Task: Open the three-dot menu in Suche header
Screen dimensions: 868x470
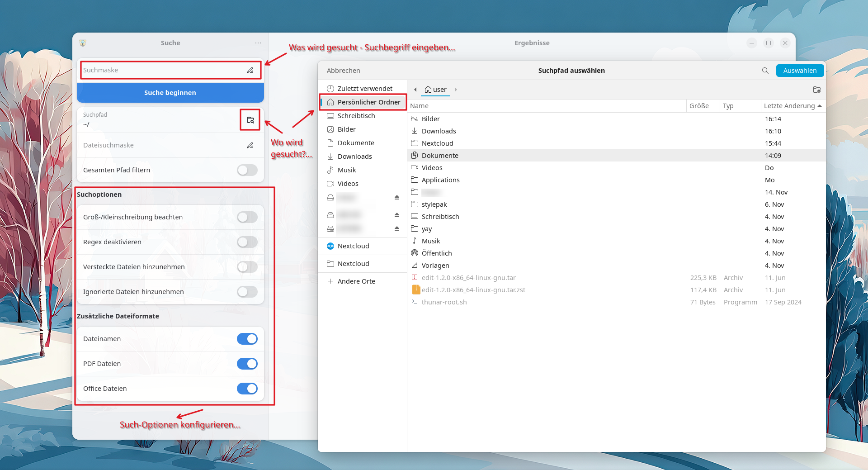Action: click(x=258, y=43)
